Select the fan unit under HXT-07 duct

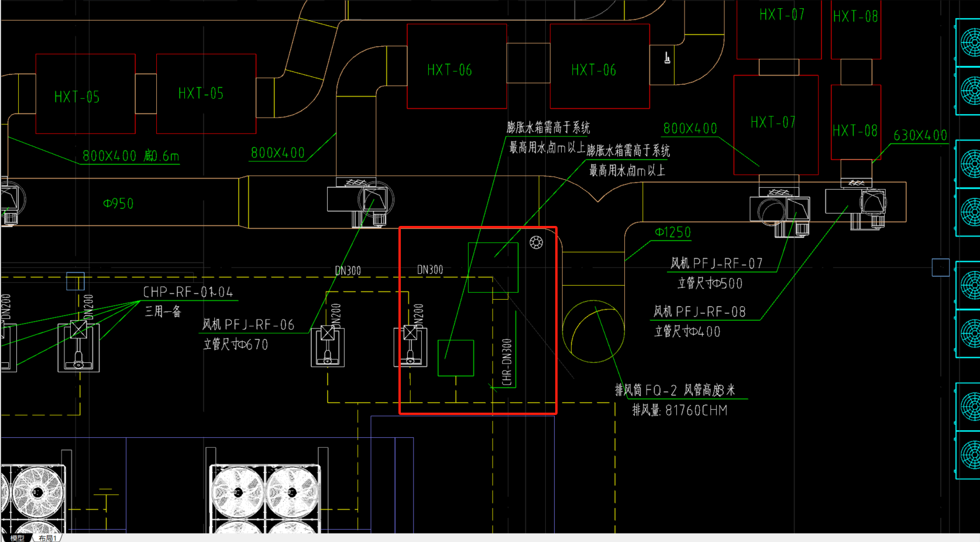(x=780, y=212)
